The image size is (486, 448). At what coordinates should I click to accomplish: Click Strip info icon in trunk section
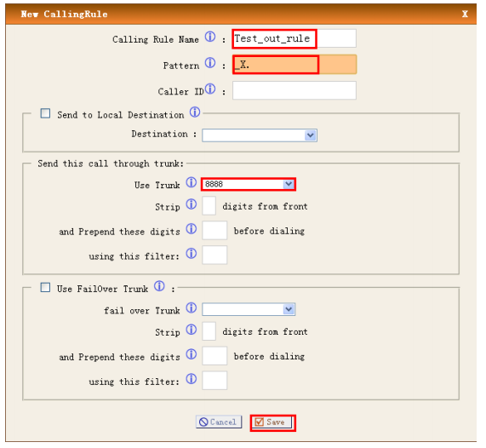[x=192, y=204]
